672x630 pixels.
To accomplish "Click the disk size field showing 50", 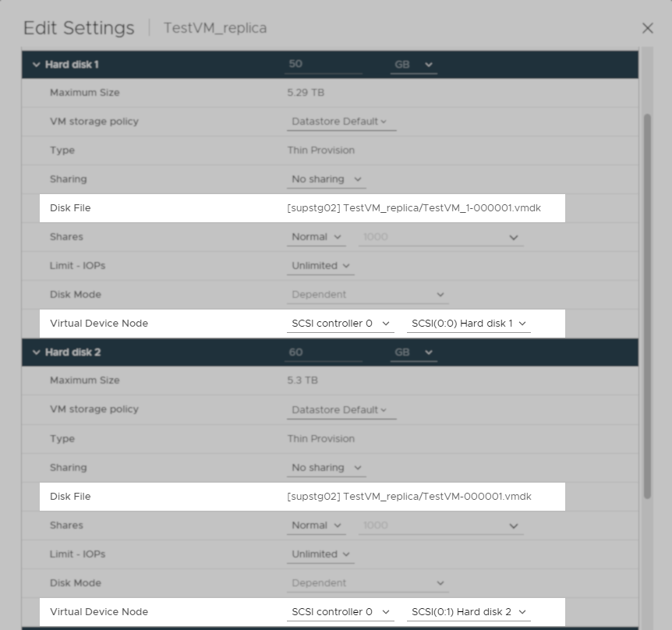I will pyautogui.click(x=324, y=65).
